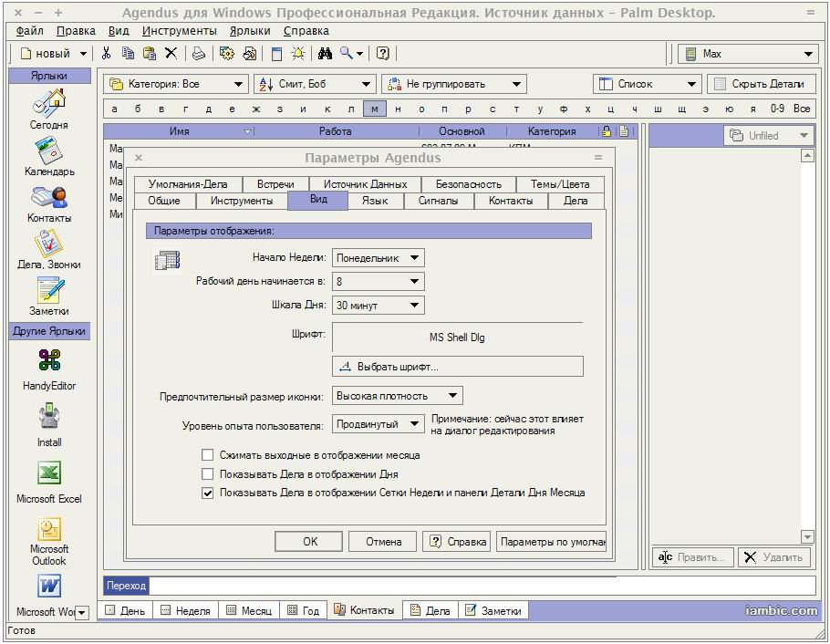Open the Справка menu
This screenshot has height=644, width=830.
pyautogui.click(x=306, y=31)
